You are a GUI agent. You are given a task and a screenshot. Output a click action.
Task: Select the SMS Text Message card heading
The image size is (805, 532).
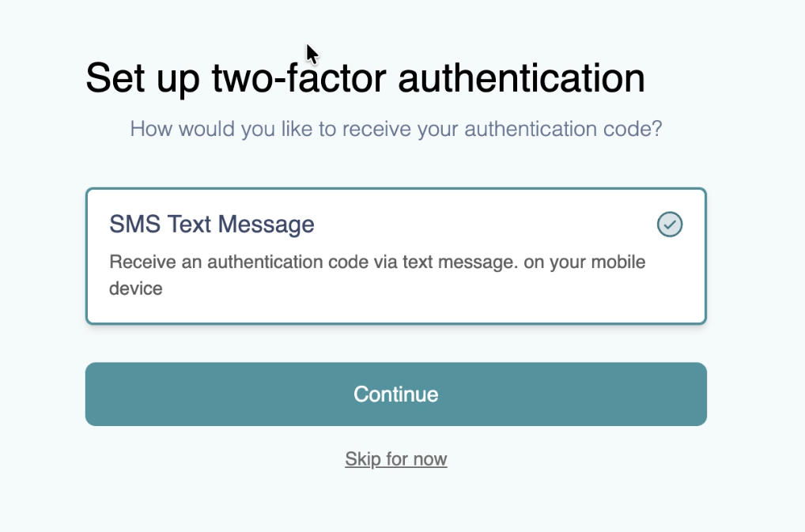click(x=211, y=224)
